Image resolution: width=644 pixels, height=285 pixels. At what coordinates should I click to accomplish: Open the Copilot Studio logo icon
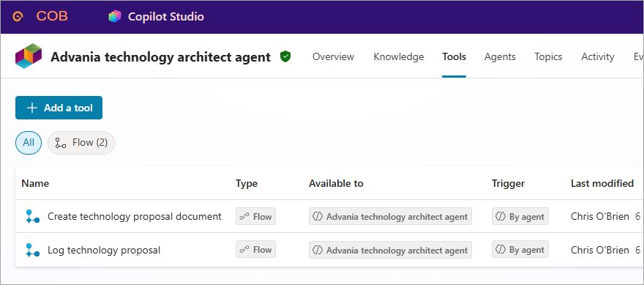coord(115,16)
